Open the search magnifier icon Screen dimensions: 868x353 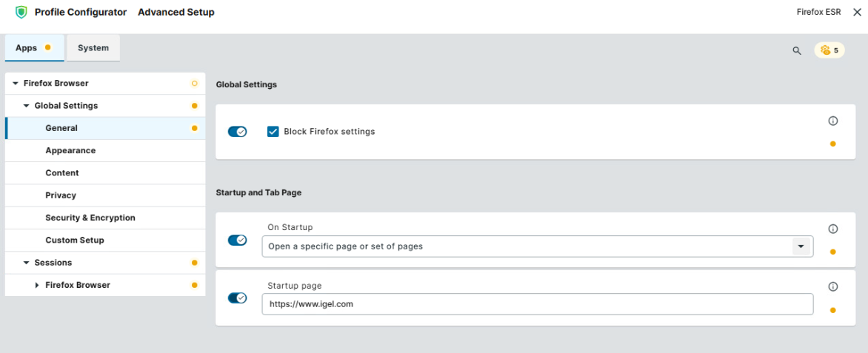coord(797,50)
